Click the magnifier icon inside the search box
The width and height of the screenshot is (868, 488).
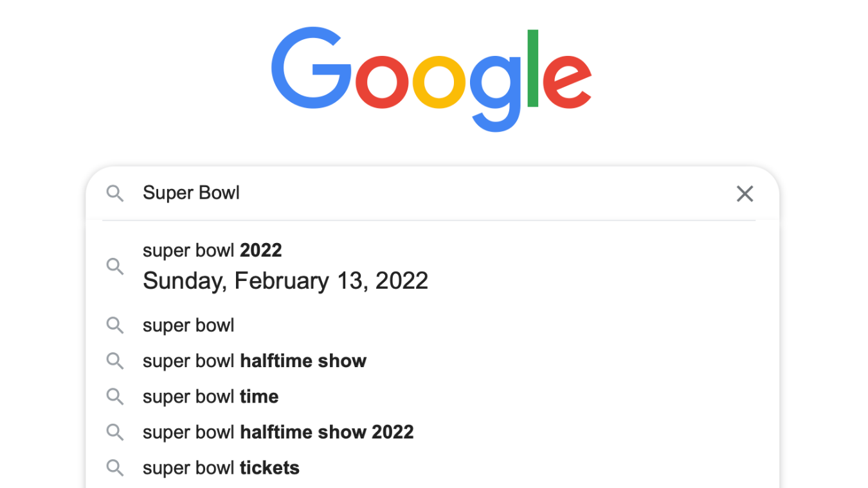(x=115, y=194)
